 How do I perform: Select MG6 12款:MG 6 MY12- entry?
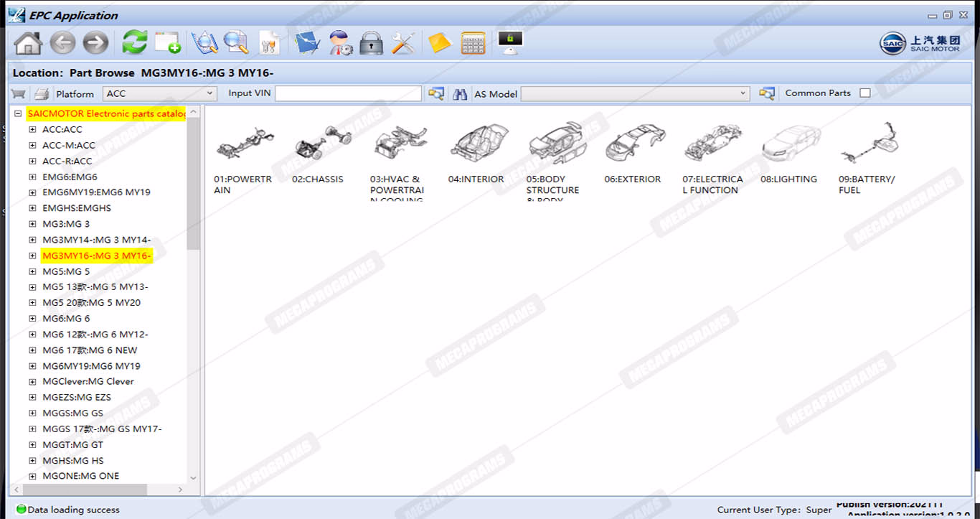pos(95,335)
